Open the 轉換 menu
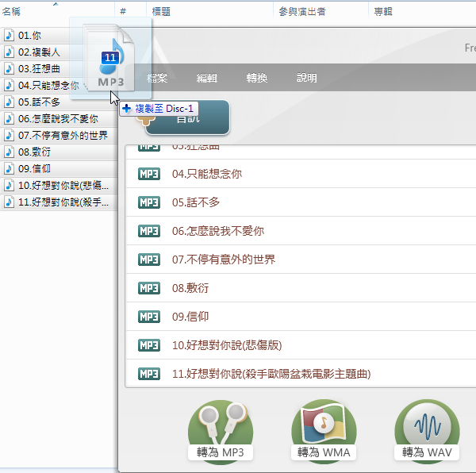Screen dimensions: 476x473 (x=257, y=78)
